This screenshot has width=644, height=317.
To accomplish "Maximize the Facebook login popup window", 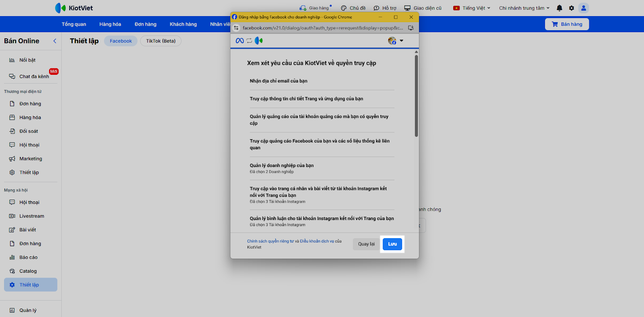I will (x=396, y=17).
